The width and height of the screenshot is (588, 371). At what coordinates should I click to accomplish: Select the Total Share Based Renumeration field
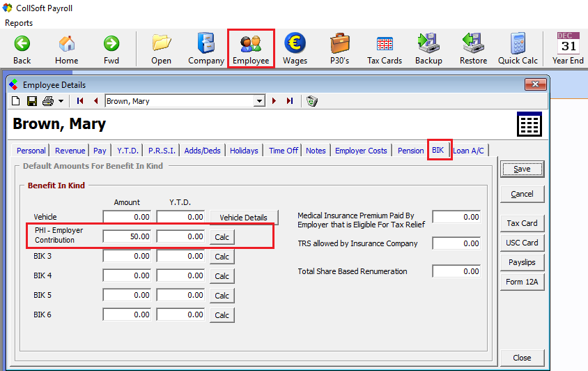pyautogui.click(x=456, y=271)
